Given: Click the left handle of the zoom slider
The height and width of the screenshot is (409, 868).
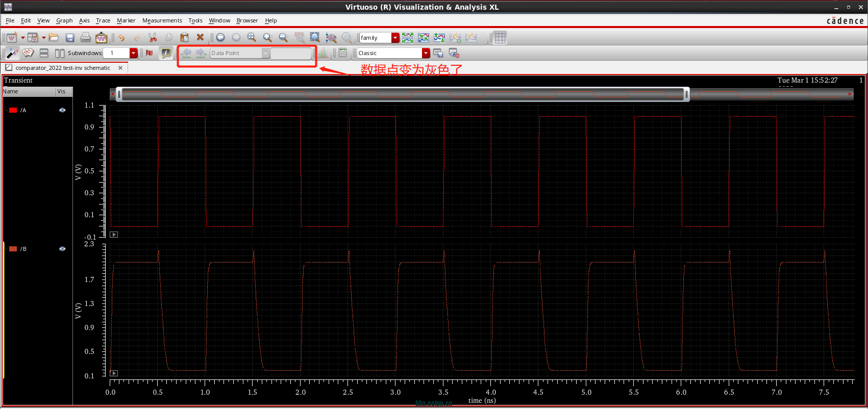Looking at the screenshot, I should (x=119, y=94).
